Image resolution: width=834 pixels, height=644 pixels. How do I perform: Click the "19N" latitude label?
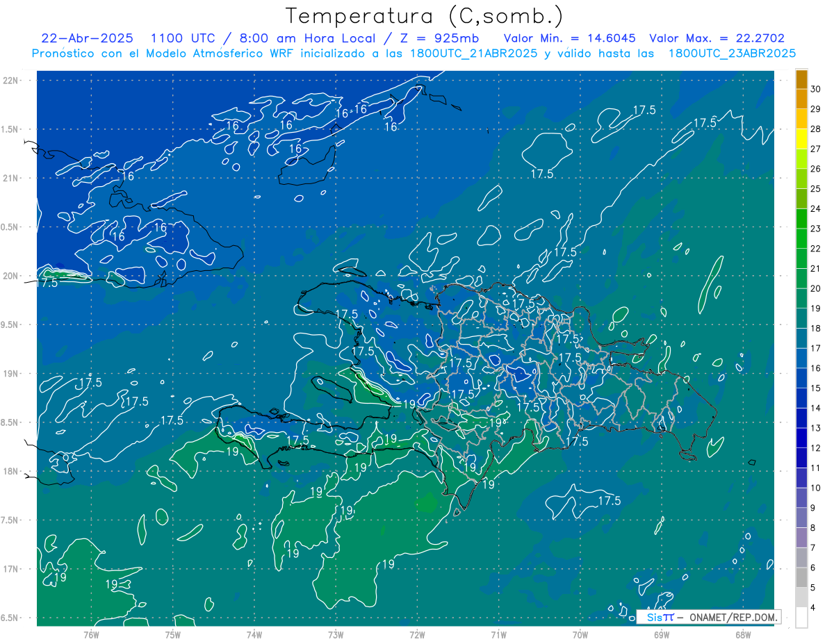pyautogui.click(x=11, y=374)
